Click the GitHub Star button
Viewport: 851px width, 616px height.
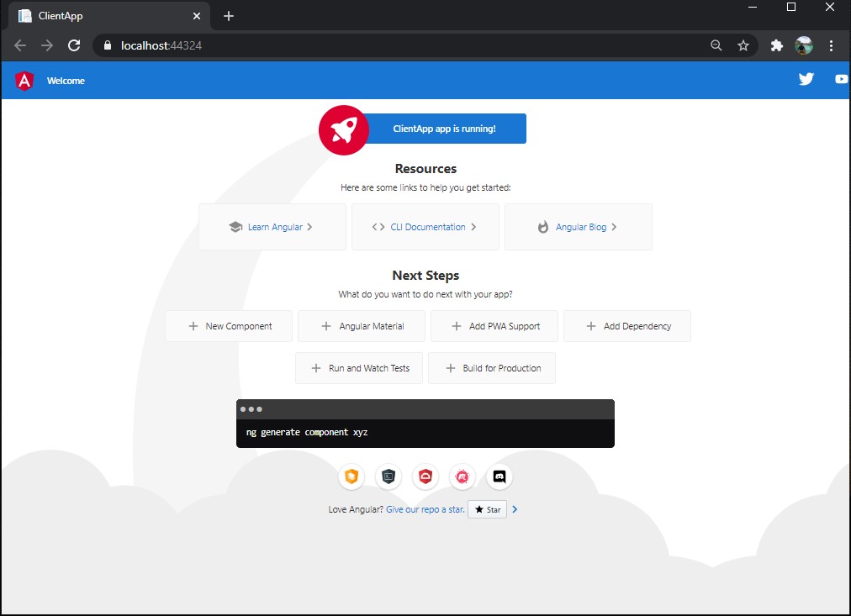(488, 509)
